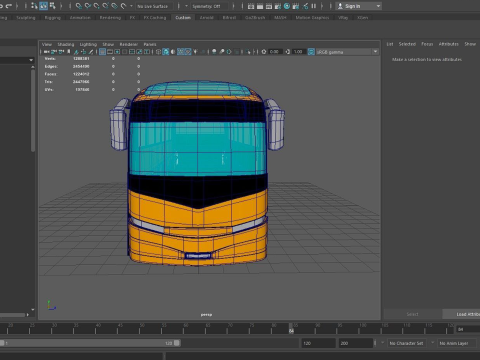Click the Grease Pencil icon in panel toolbar
The height and width of the screenshot is (360, 480).
(x=91, y=52)
